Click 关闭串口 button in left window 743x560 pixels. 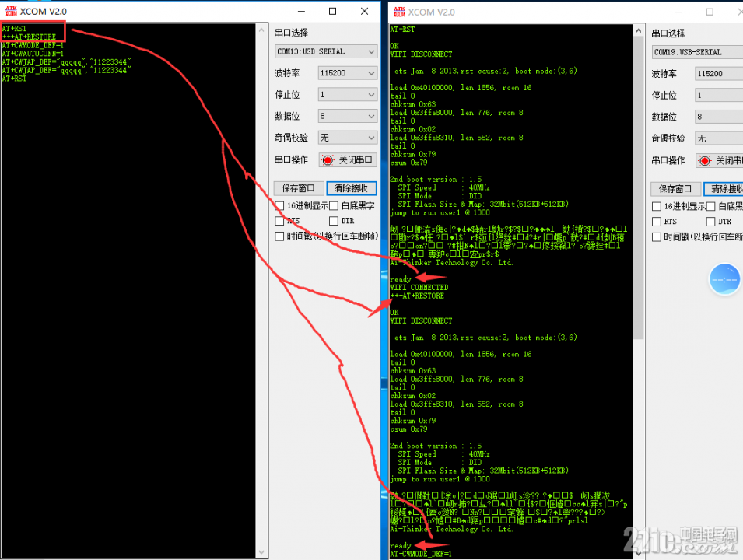coord(348,160)
